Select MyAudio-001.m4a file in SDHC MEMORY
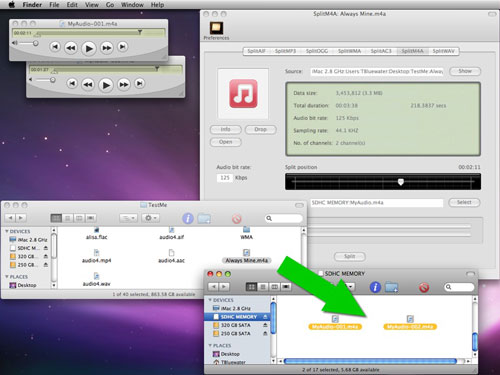This screenshot has height=375, width=500. coord(335,323)
